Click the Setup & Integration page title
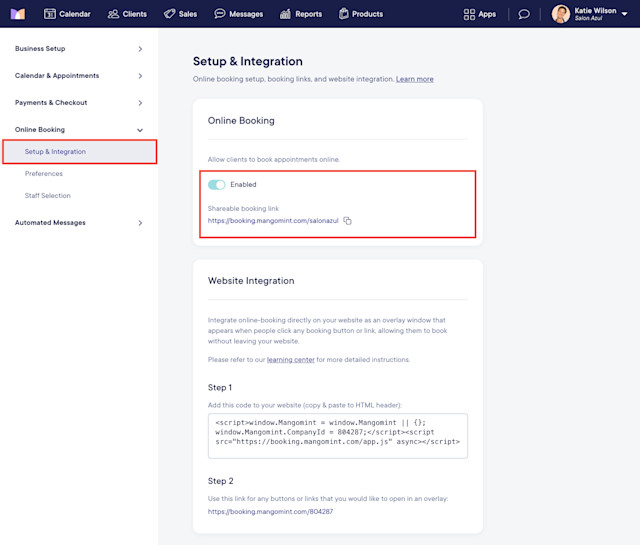The image size is (640, 545). pyautogui.click(x=248, y=61)
